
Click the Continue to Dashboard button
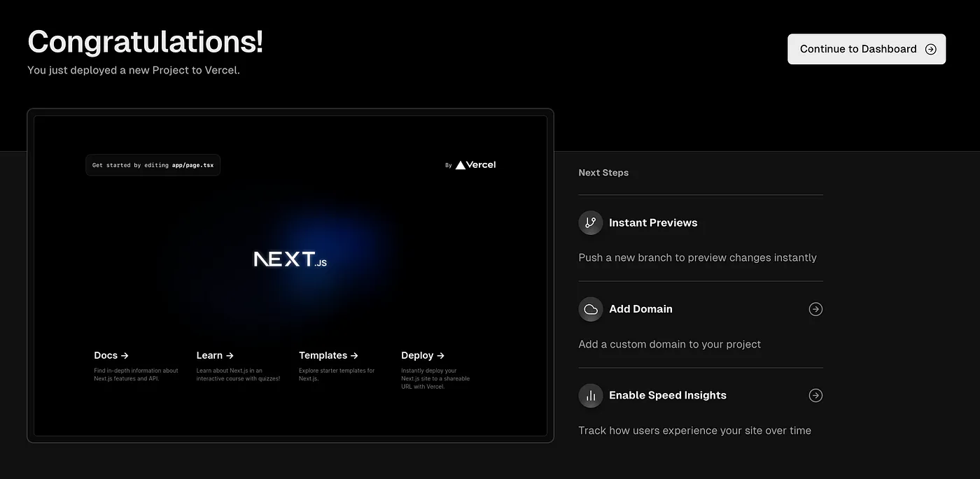(x=867, y=49)
